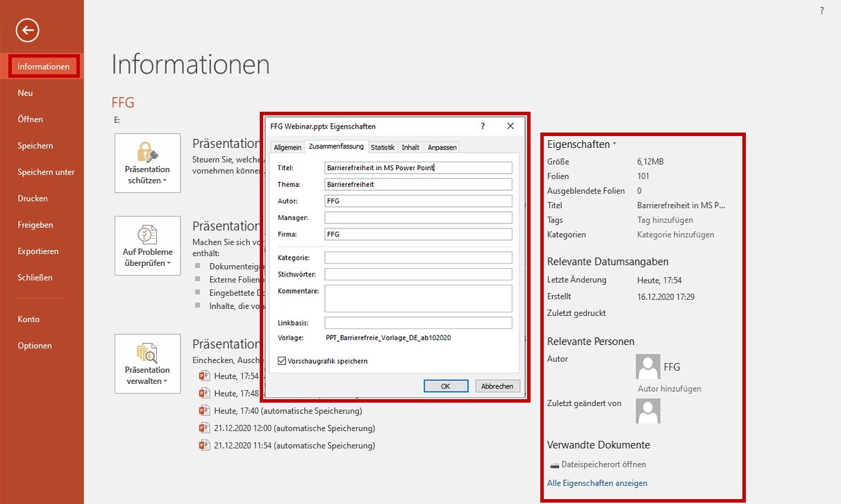Switch to the Zusammenfassung tab
The height and width of the screenshot is (504, 841).
click(x=336, y=146)
